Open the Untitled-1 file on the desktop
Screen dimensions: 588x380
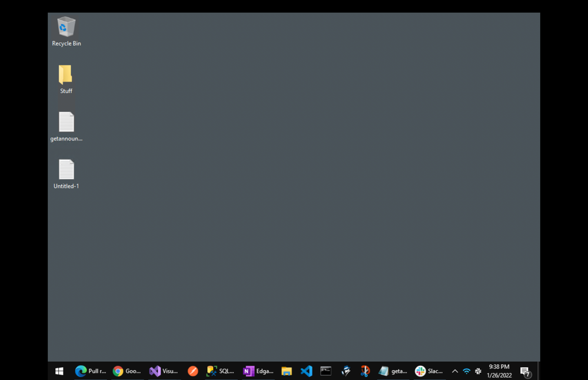pos(65,172)
